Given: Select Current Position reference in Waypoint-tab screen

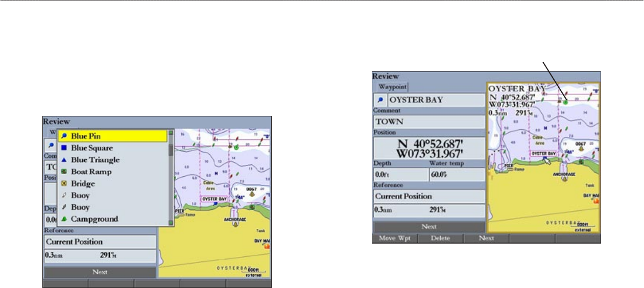Looking at the screenshot, I should pos(429,196).
